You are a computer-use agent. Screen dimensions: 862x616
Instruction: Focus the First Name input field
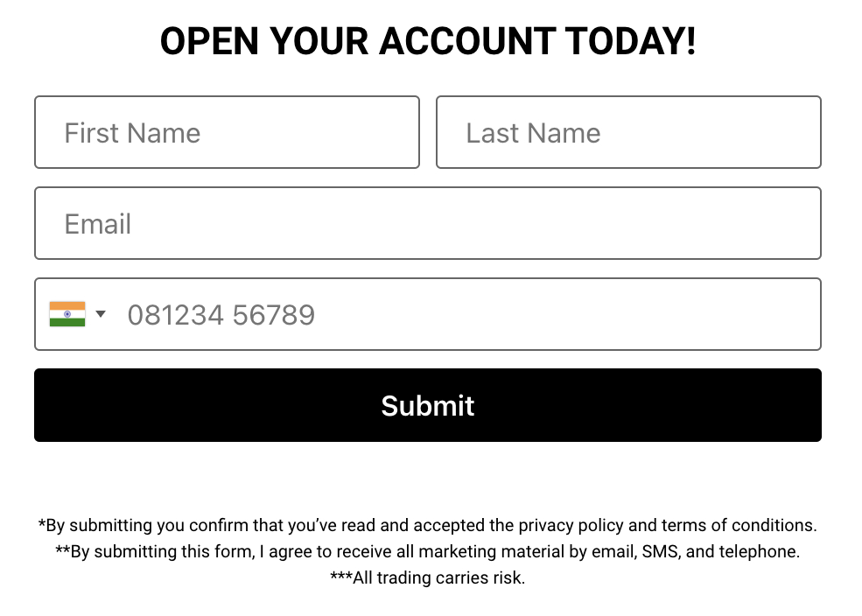click(227, 132)
